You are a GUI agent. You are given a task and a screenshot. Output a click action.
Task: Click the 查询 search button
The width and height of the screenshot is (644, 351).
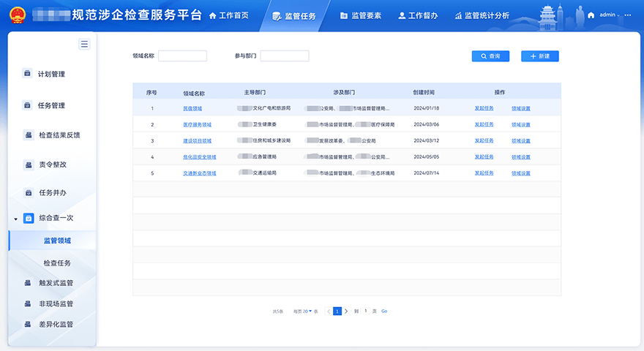[490, 56]
